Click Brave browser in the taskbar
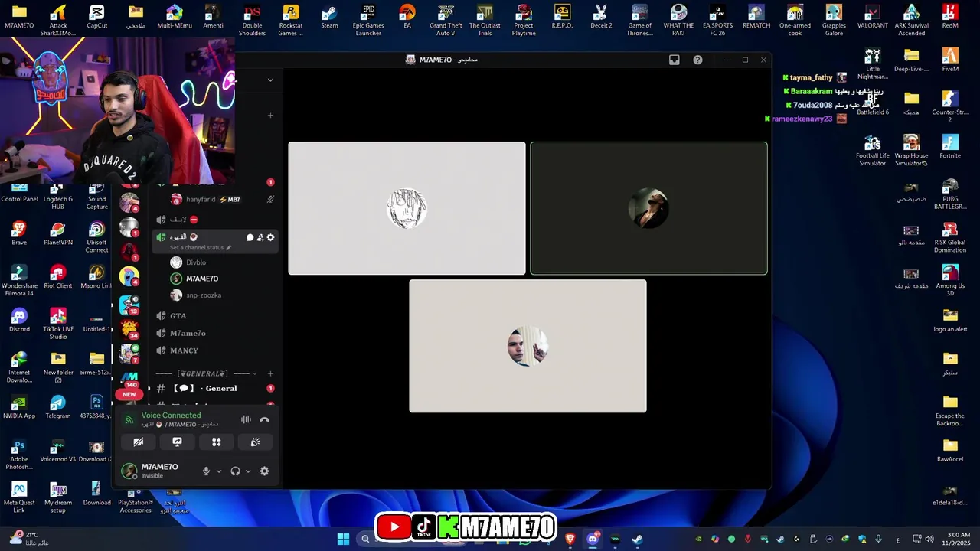 click(x=570, y=539)
